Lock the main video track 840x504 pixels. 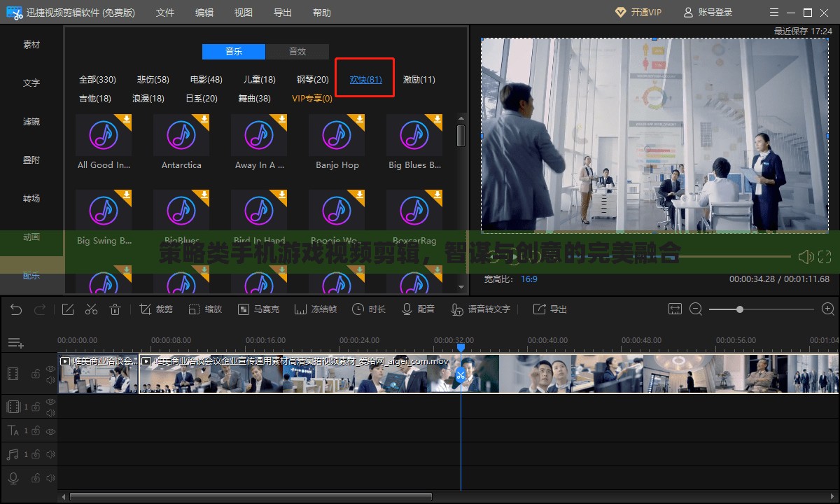coord(35,374)
